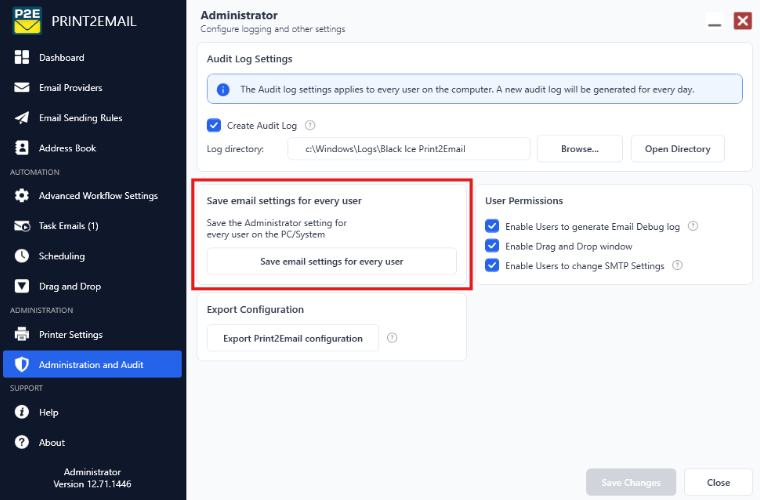
Task: Click the PRINT2EMAIL title text
Action: point(94,21)
